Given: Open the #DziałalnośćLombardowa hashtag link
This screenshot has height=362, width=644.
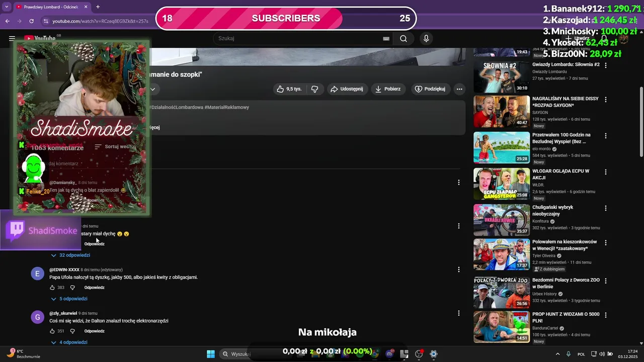Looking at the screenshot, I should pyautogui.click(x=176, y=107).
